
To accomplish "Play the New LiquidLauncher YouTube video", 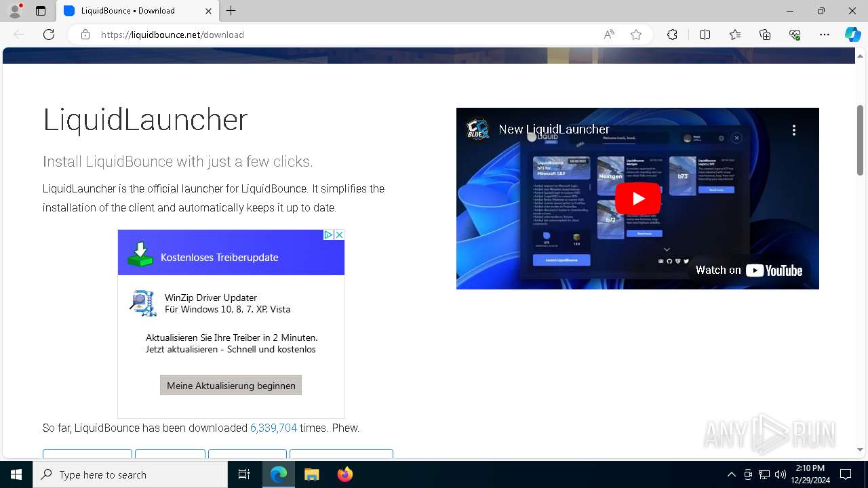I will 637,199.
